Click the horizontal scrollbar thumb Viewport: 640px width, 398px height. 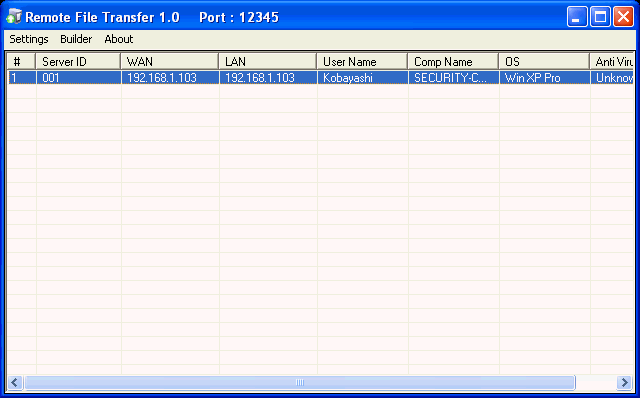(300, 382)
